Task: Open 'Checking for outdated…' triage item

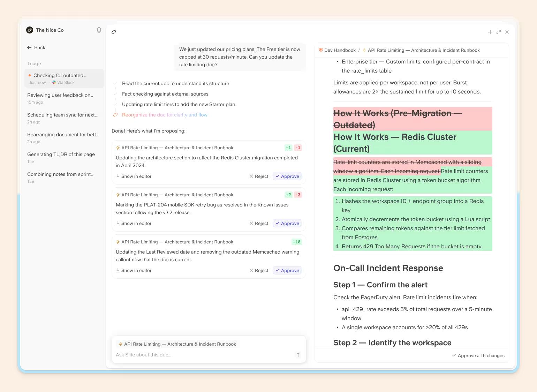Action: point(64,78)
